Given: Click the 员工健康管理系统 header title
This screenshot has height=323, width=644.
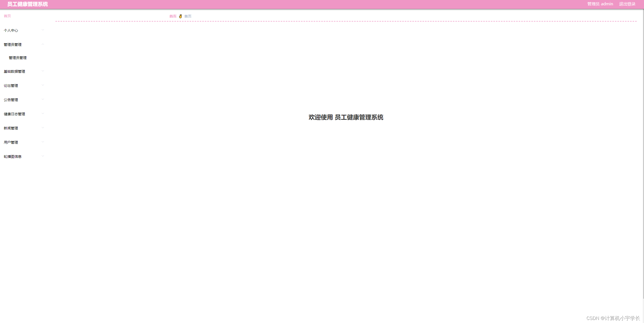Looking at the screenshot, I should (28, 4).
